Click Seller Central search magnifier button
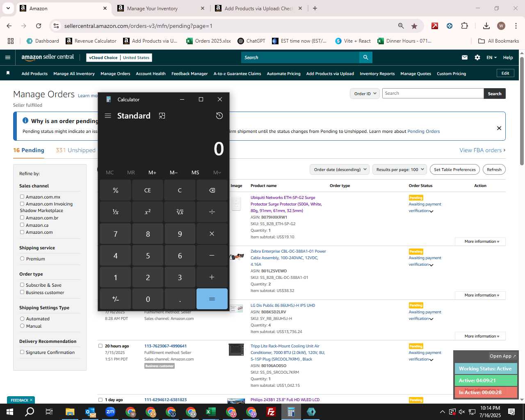 (365, 57)
